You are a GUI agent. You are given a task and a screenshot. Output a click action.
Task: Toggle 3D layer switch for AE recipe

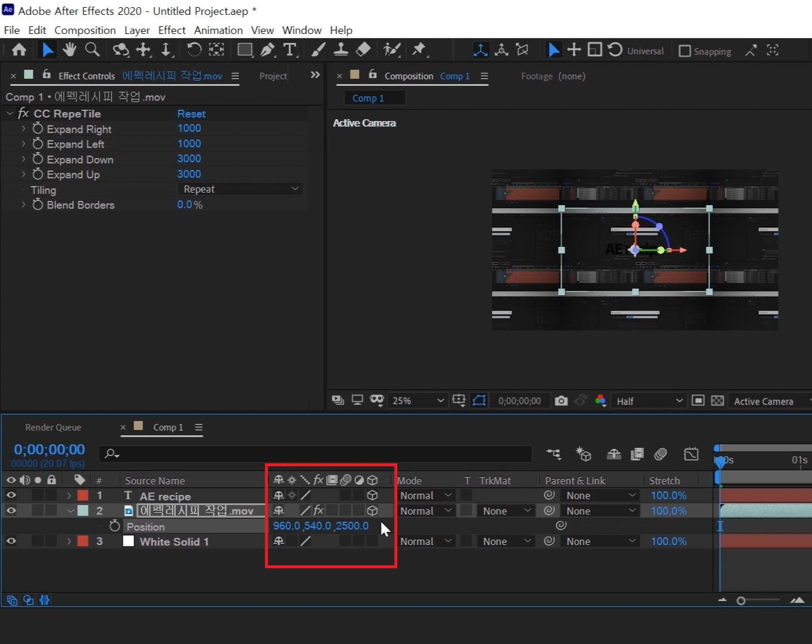[x=373, y=496]
